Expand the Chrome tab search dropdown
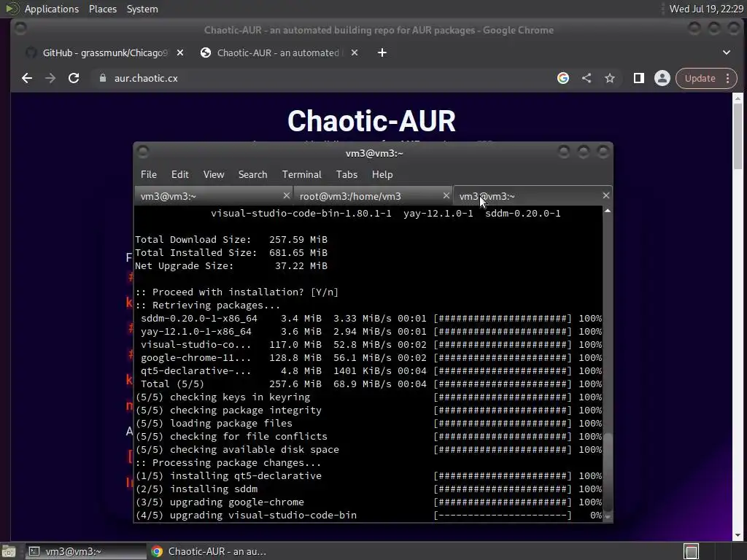 pos(727,52)
